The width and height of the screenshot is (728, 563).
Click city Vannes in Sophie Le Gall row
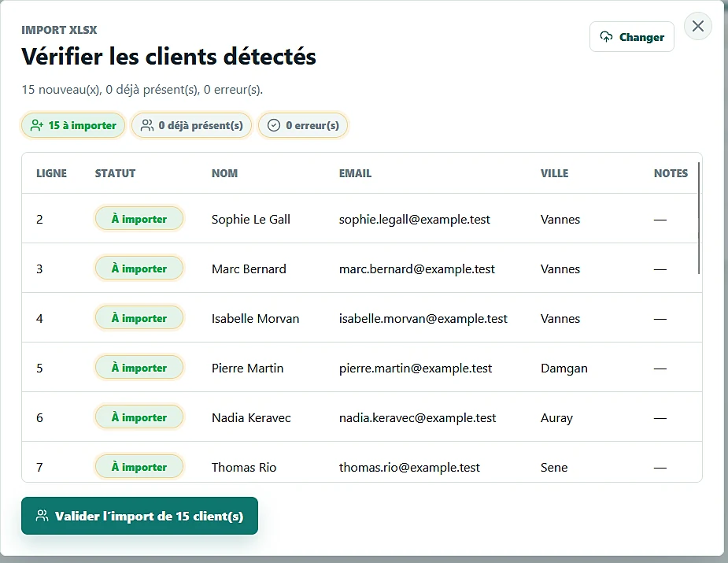click(560, 219)
